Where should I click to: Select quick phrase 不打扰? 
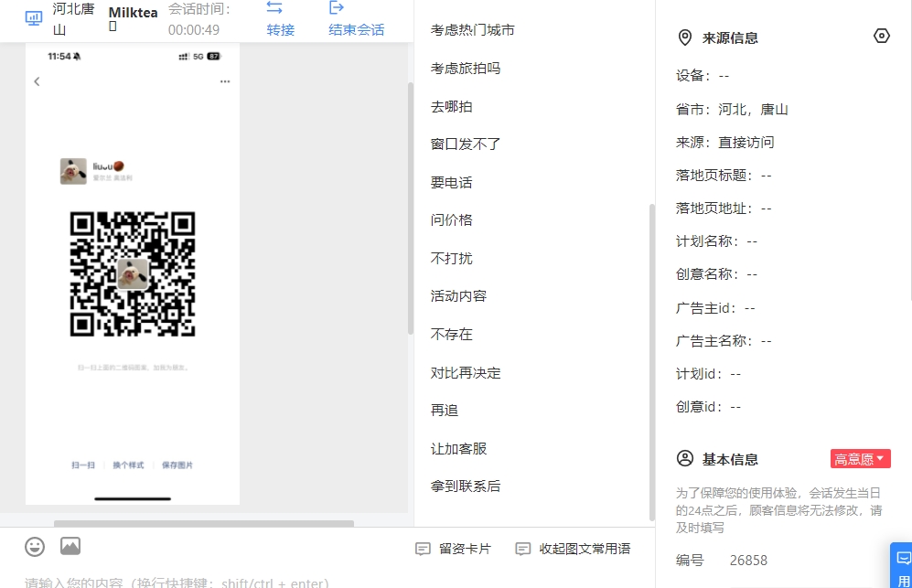451,258
